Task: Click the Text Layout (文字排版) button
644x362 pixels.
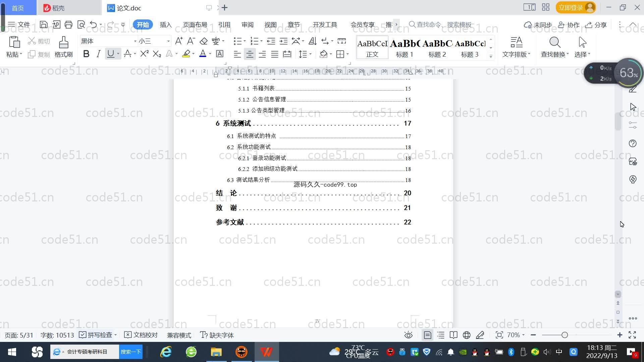Action: pos(516,47)
